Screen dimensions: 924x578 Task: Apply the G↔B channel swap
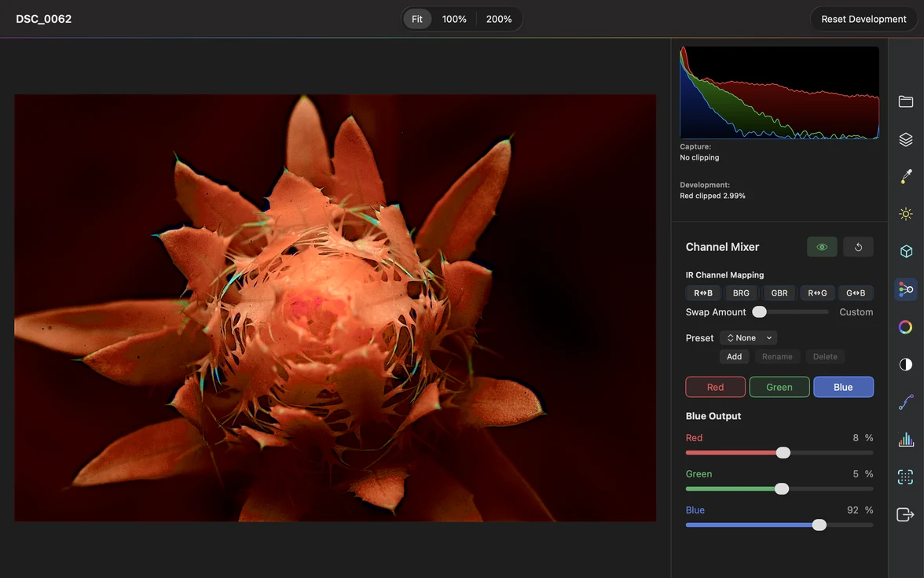tap(856, 293)
